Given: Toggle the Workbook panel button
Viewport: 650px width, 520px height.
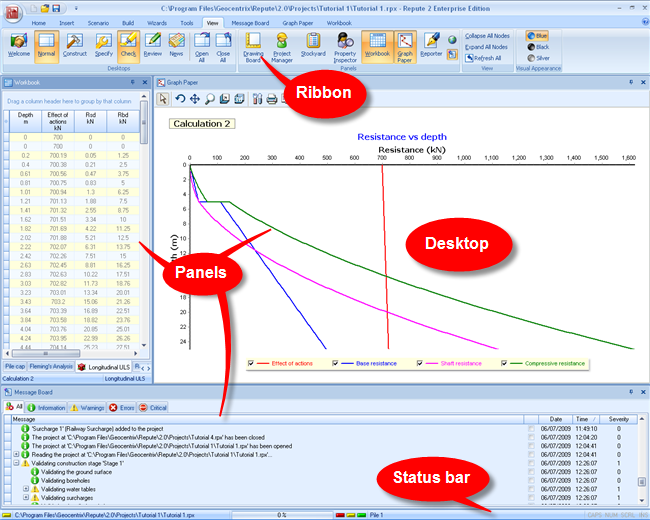Looking at the screenshot, I should click(377, 46).
